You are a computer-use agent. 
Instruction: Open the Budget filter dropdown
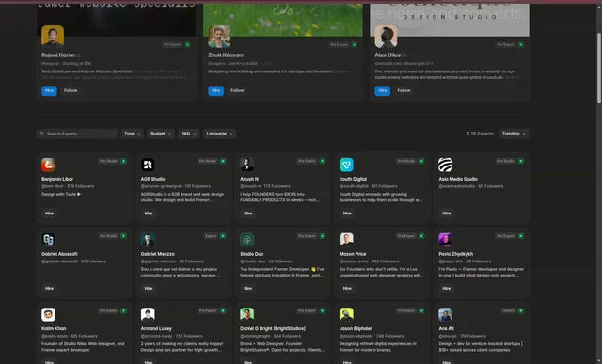[161, 134]
